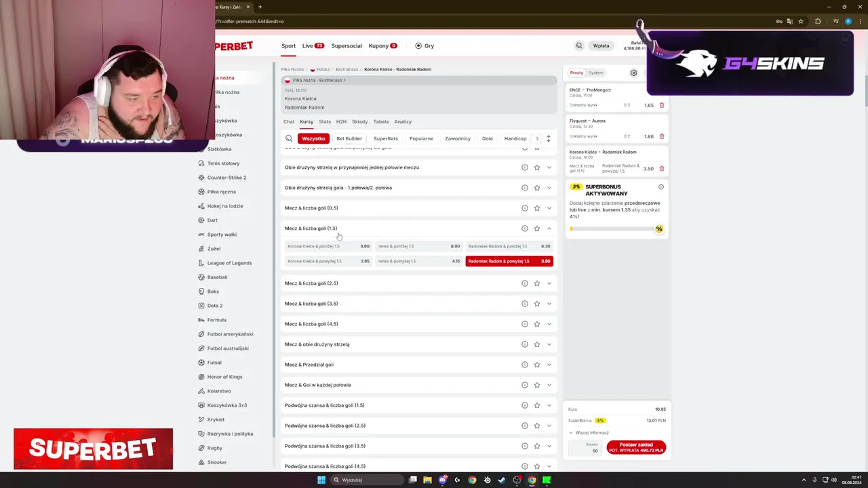The height and width of the screenshot is (488, 868).
Task: Click the Windows taskbar search box
Action: tap(366, 480)
